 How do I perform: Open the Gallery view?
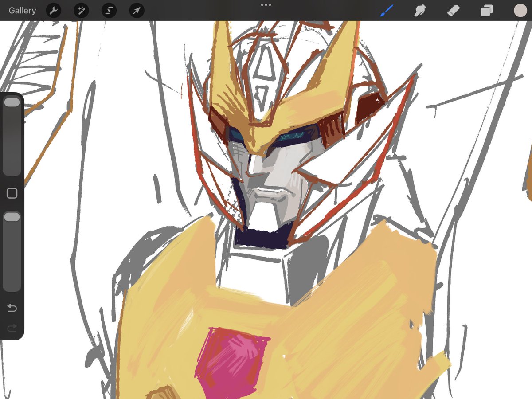click(x=22, y=10)
